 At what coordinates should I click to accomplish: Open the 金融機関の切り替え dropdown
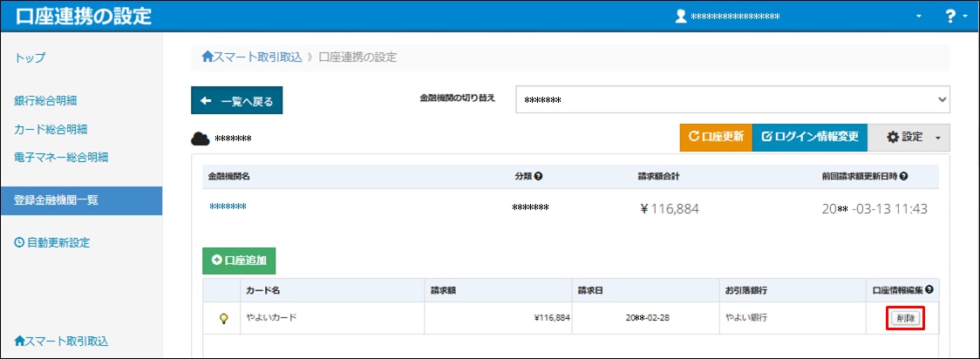coord(732,100)
